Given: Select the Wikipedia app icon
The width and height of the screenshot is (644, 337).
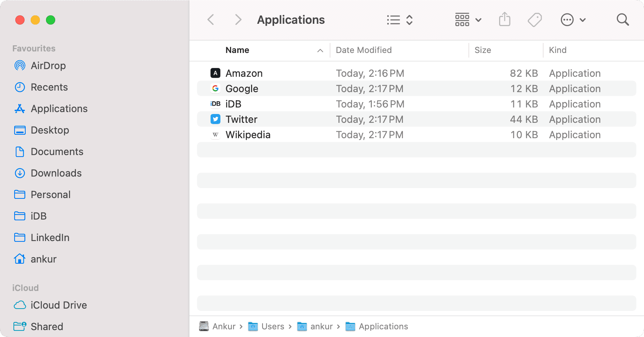Looking at the screenshot, I should (215, 134).
